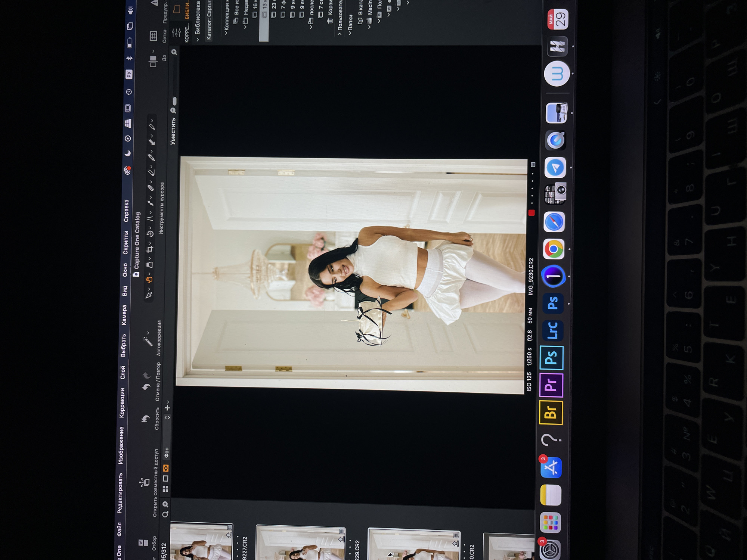
Task: Click the Auto adjust magic wand icon
Action: [148, 341]
